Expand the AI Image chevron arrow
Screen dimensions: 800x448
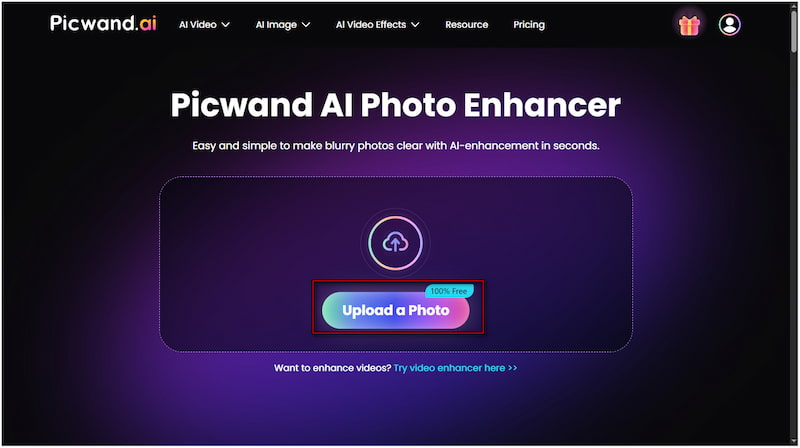306,24
